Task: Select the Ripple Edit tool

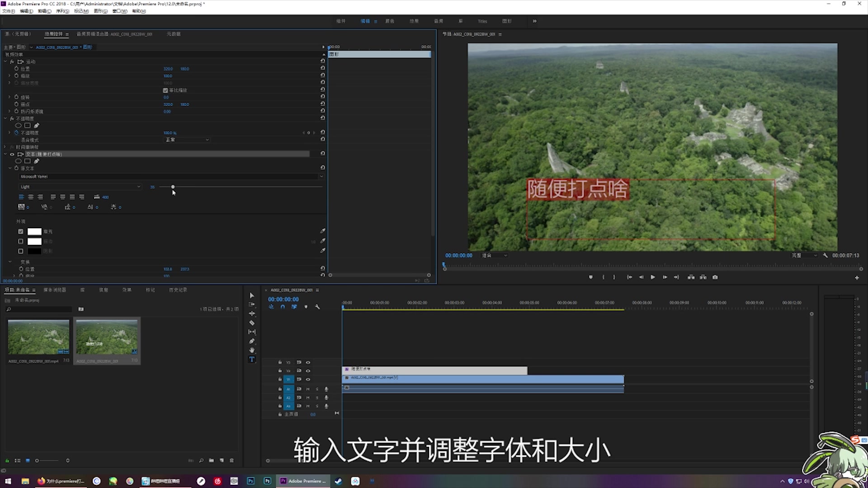Action: 252,314
